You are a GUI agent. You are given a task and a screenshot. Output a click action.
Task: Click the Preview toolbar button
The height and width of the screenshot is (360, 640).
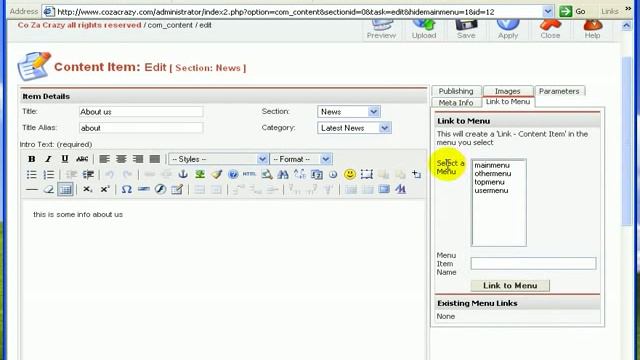[x=381, y=29]
